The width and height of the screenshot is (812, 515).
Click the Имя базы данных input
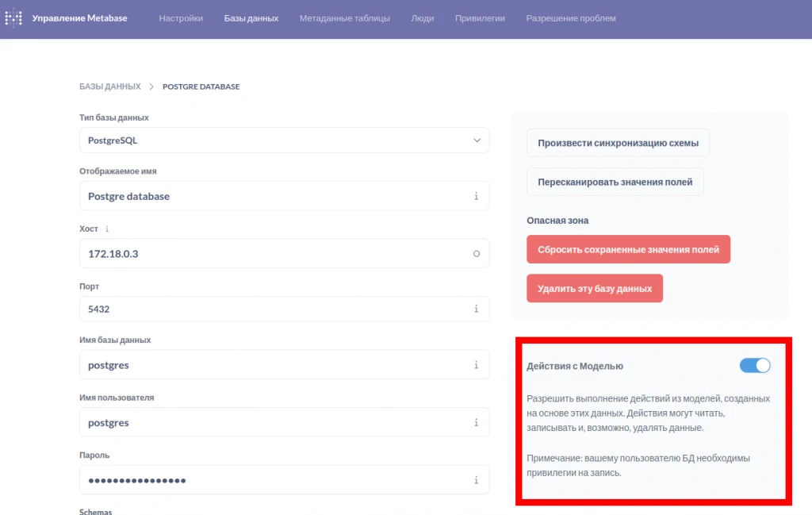click(x=285, y=365)
